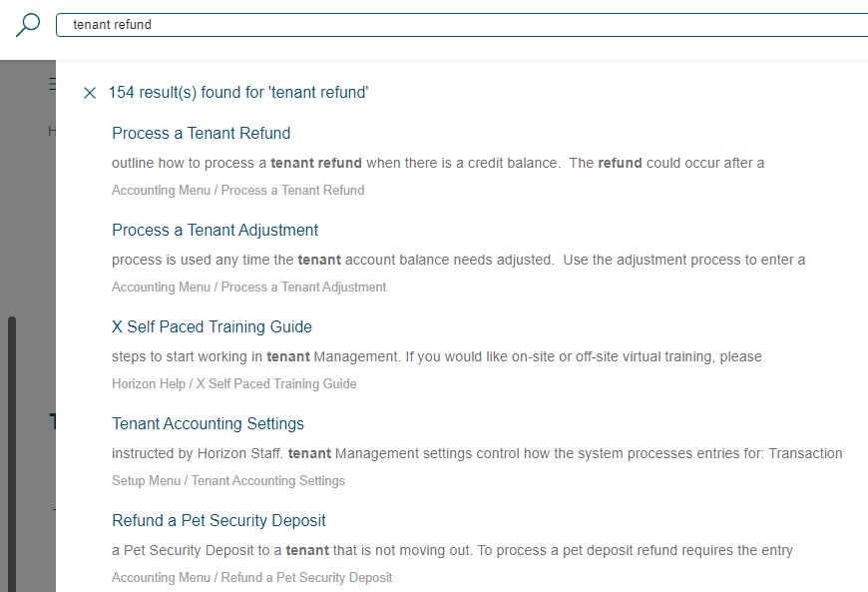This screenshot has height=592, width=868.
Task: Click the snippet beginning 'a Pet Security Deposit to'
Action: pos(452,550)
